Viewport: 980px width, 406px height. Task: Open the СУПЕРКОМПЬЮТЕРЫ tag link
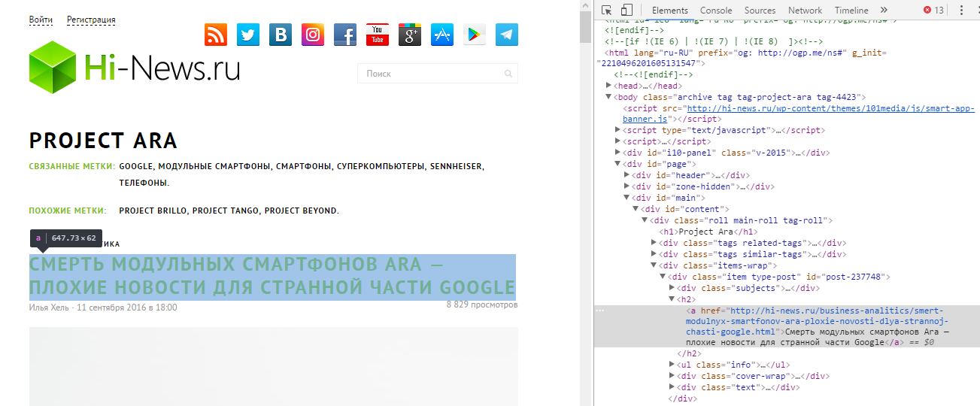pyautogui.click(x=381, y=166)
